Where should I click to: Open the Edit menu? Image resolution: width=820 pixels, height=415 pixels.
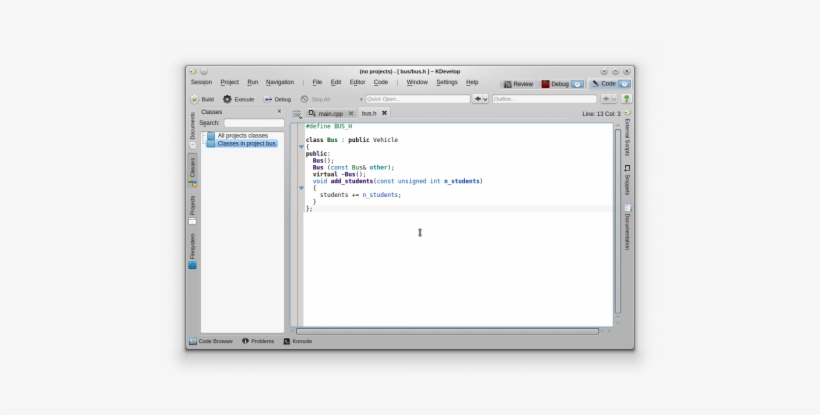point(336,82)
